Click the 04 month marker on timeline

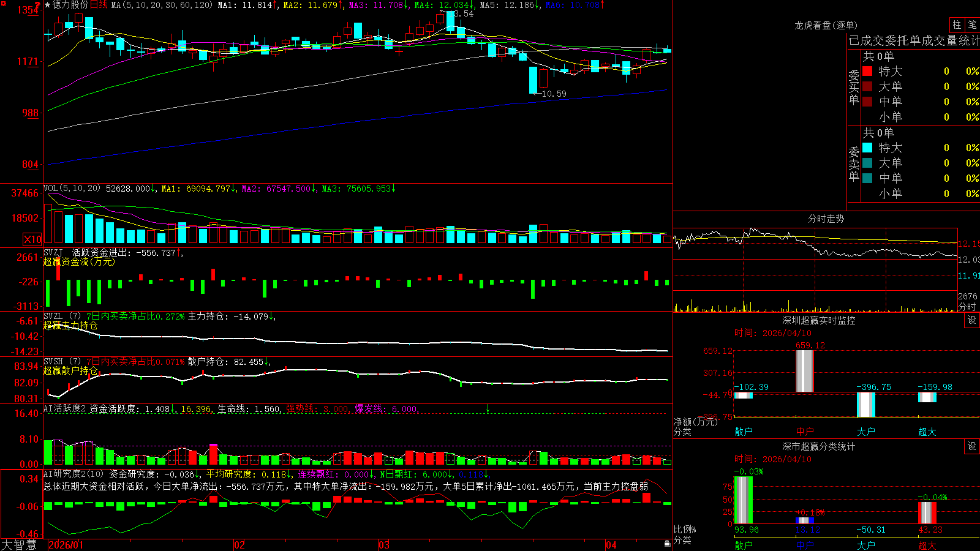[x=611, y=545]
